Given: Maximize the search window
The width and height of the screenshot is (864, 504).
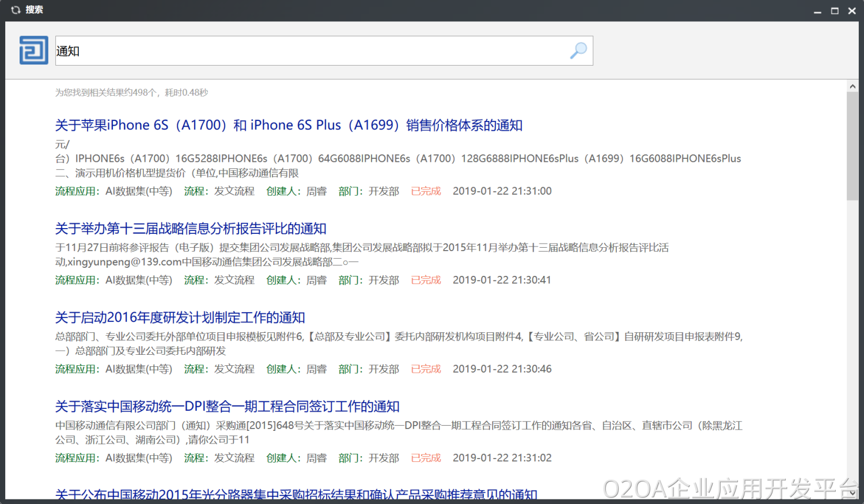Looking at the screenshot, I should [x=835, y=11].
